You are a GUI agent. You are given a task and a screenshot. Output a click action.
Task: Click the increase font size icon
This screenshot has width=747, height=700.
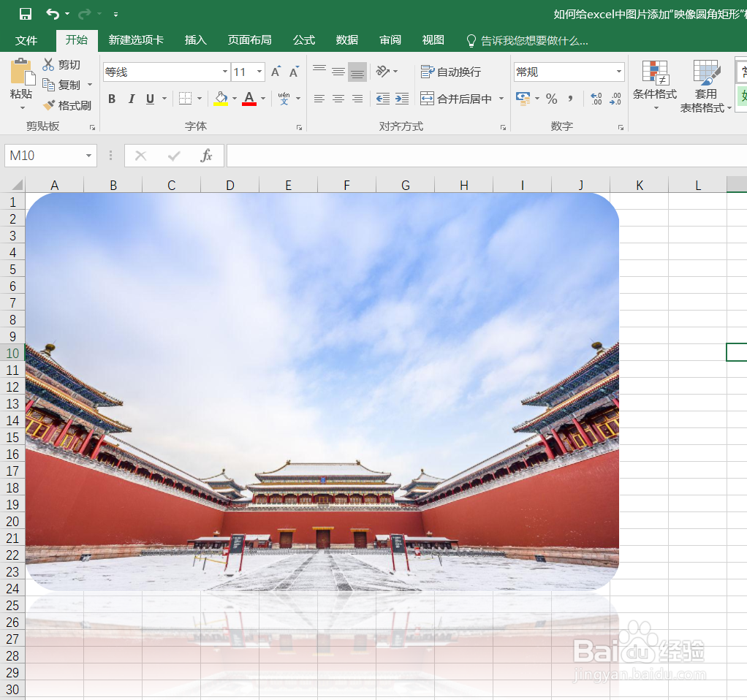[x=276, y=72]
